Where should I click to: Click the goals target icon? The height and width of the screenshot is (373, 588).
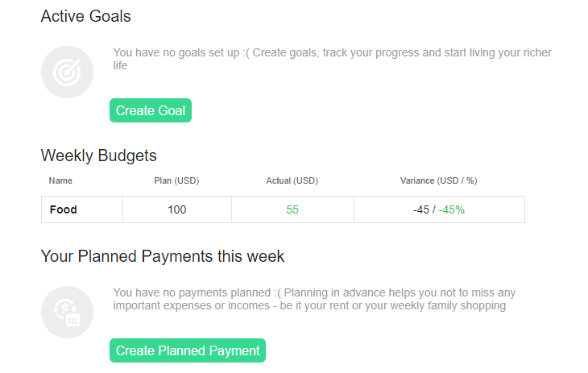67,73
